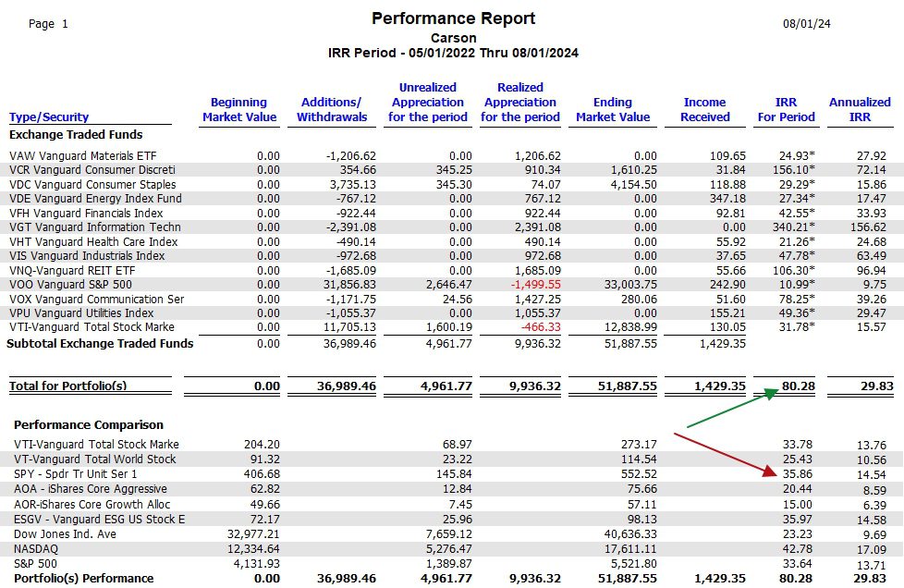The height and width of the screenshot is (588, 904).
Task: Click SPY IRR value 35.86
Action: (798, 474)
